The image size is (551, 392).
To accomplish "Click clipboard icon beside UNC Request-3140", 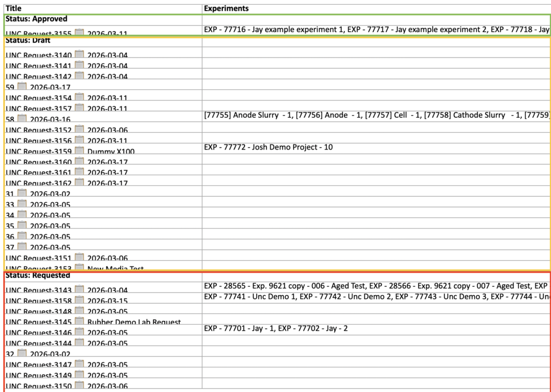I will (x=79, y=54).
